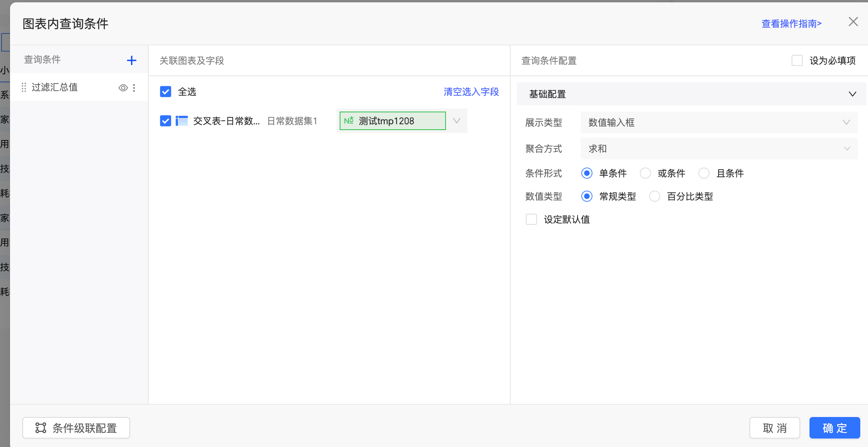The height and width of the screenshot is (447, 868).
Task: Open the three-dot menu beside 过滤汇总值
Action: point(134,88)
